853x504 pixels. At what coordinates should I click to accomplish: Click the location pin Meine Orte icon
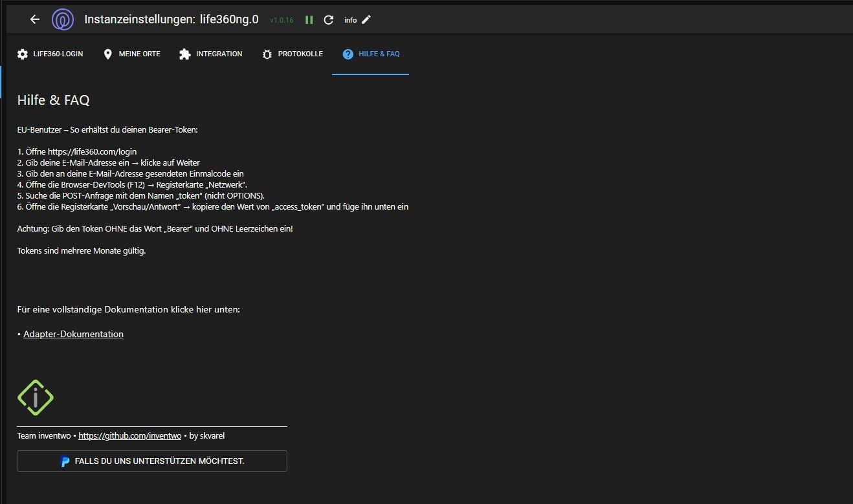(x=108, y=54)
